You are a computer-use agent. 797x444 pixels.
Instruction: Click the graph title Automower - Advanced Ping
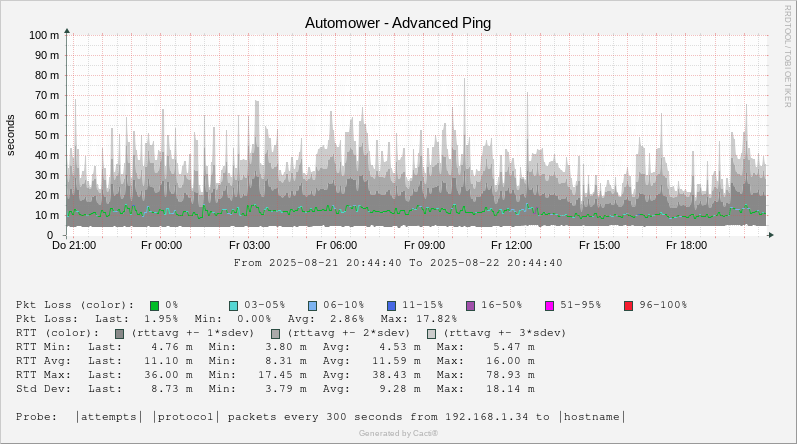point(398,23)
